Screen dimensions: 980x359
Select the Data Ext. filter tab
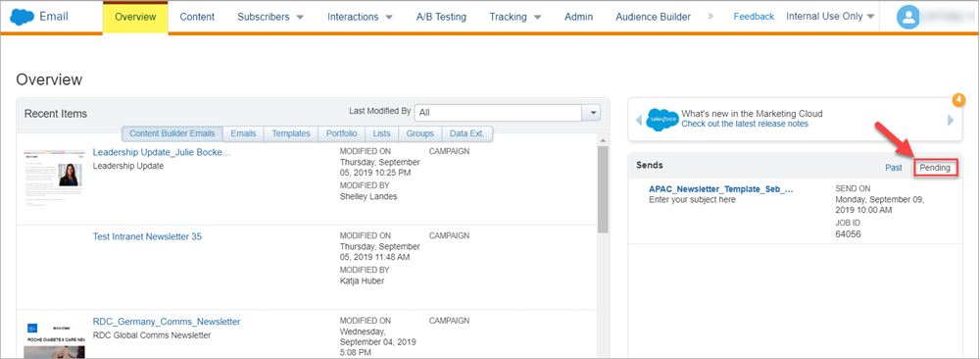(x=467, y=133)
